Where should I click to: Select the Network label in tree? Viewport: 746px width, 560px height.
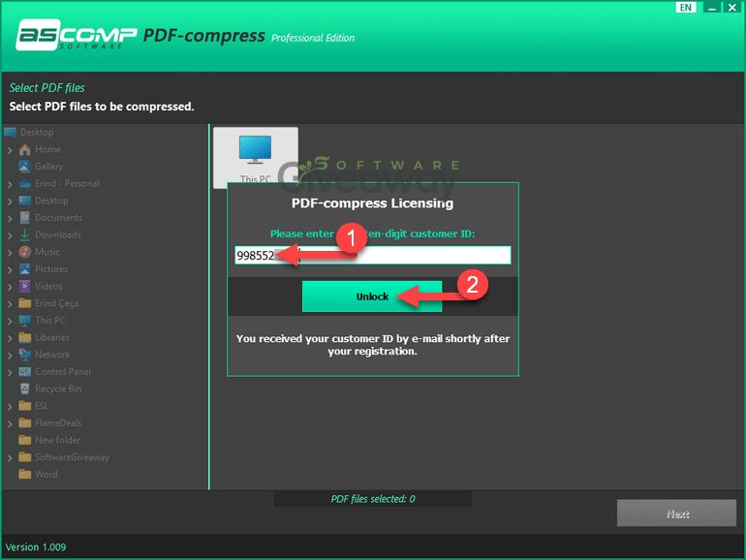[52, 355]
